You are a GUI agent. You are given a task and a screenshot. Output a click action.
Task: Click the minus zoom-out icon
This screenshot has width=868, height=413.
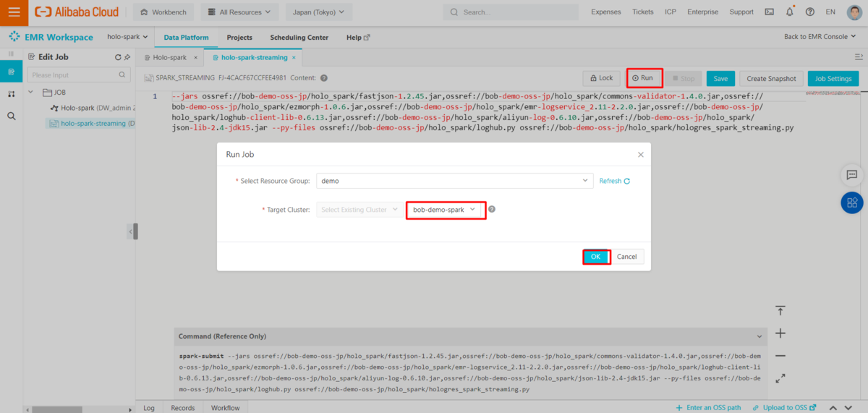[x=780, y=356]
